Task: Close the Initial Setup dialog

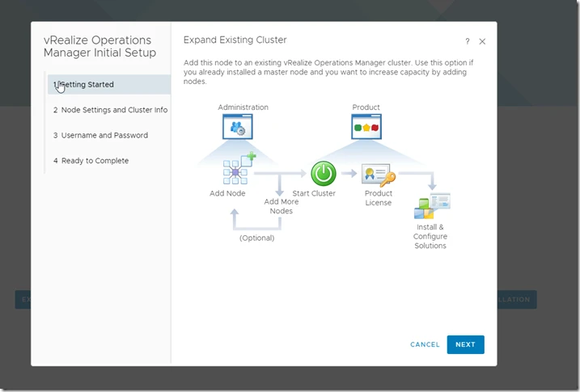Action: tap(482, 41)
